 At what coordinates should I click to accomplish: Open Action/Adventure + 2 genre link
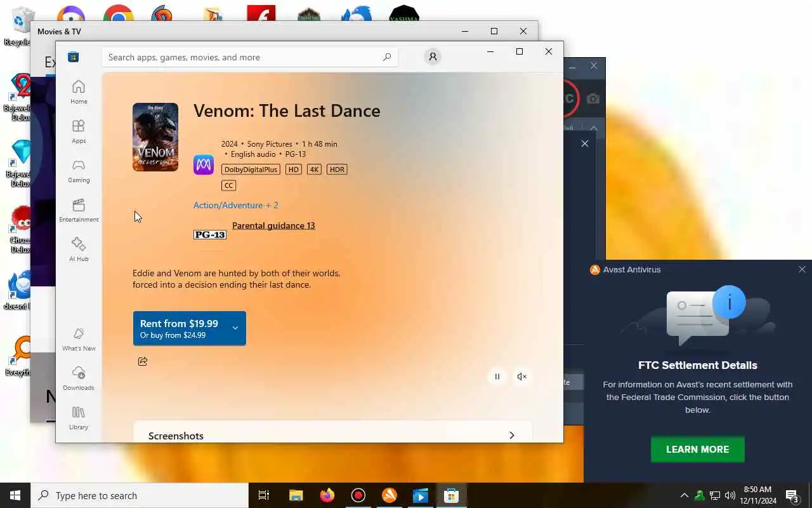236,205
